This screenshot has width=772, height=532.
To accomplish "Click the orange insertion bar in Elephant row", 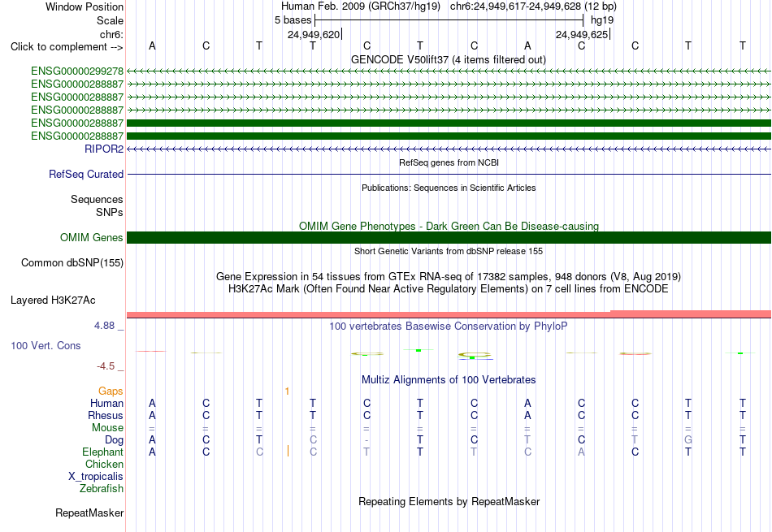I will point(288,451).
